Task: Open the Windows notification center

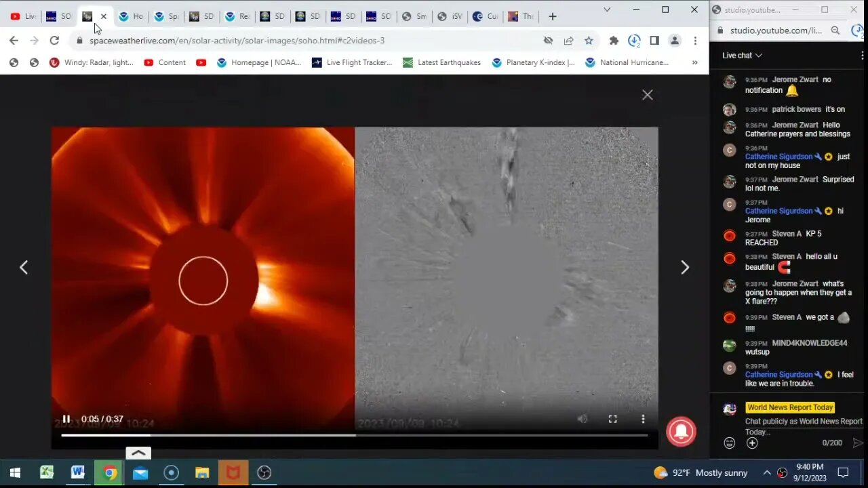Action: tap(843, 472)
